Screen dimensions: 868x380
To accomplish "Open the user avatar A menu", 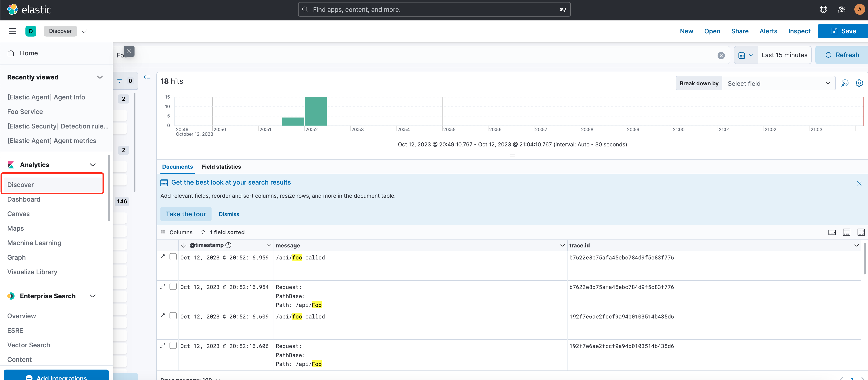I will pos(860,10).
